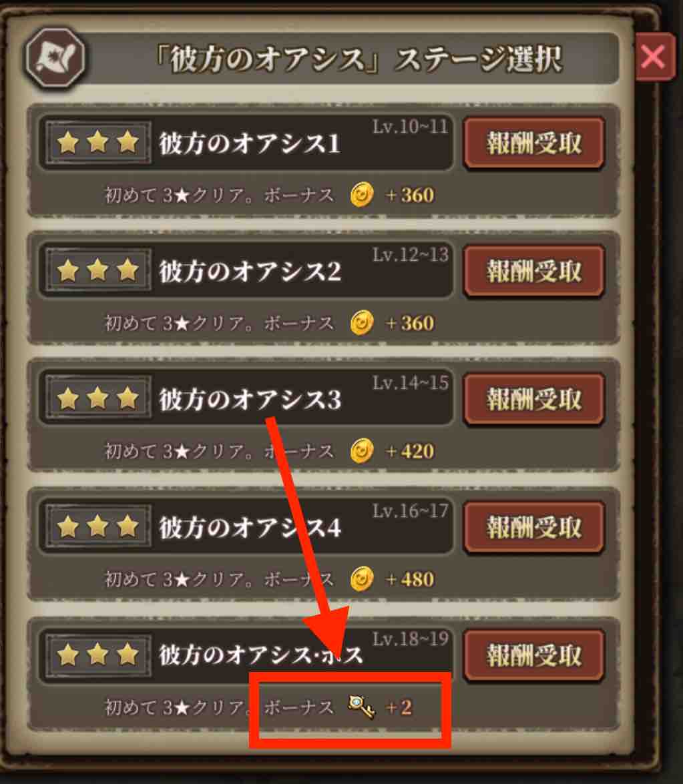Tap 報酬受取 for 彼方のオアシス3
This screenshot has height=784, width=683.
[534, 400]
